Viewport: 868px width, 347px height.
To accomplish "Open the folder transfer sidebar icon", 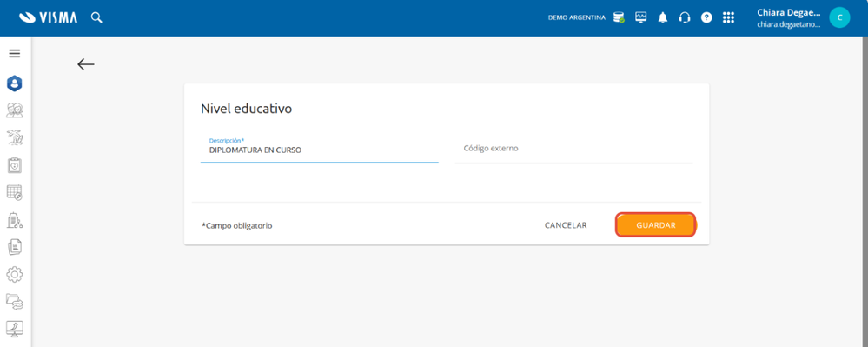I will pyautogui.click(x=15, y=302).
